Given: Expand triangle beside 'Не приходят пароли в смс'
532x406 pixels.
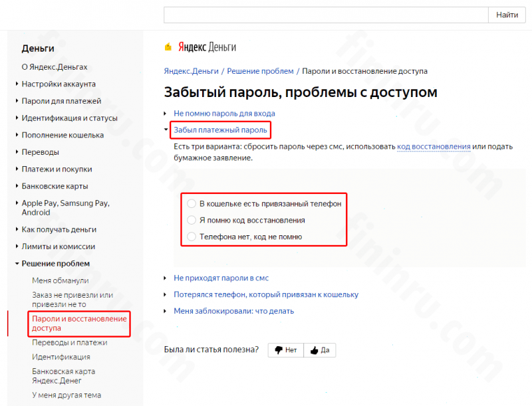Looking at the screenshot, I should pyautogui.click(x=165, y=278).
